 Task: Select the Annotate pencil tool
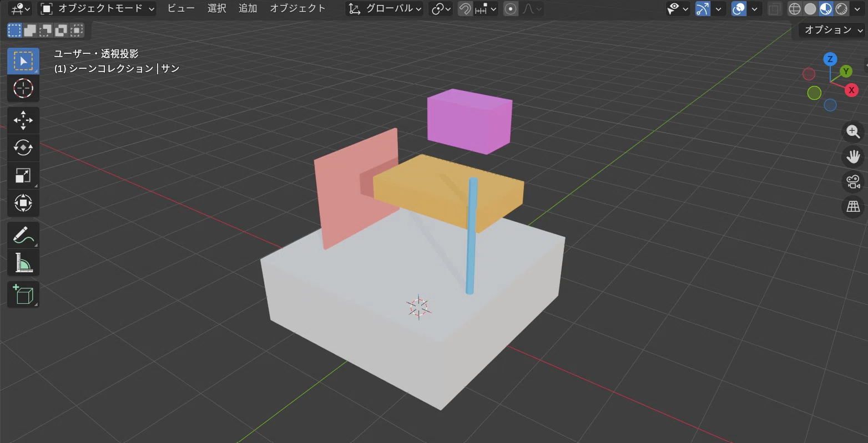(23, 235)
